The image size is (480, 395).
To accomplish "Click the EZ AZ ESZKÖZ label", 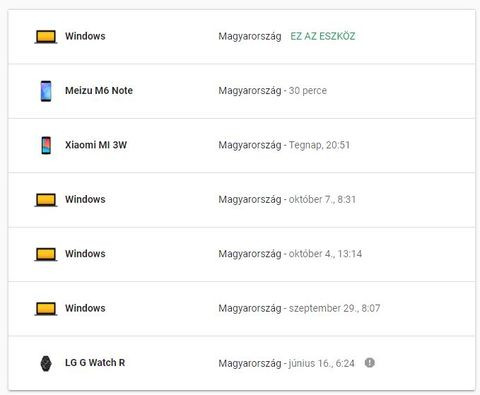I will [323, 36].
